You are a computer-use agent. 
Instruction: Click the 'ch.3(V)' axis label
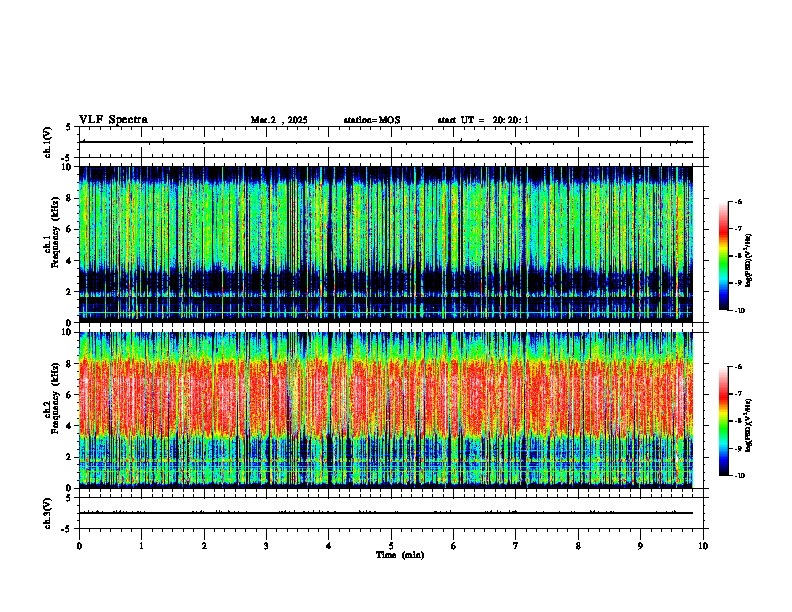click(x=48, y=514)
